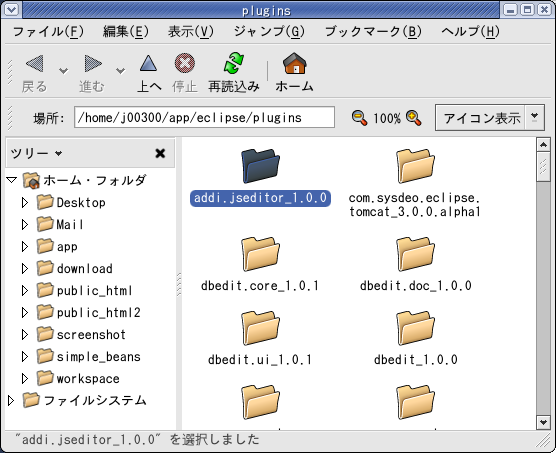Open the ツリー side pane selector
Image resolution: width=556 pixels, height=453 pixels.
36,153
